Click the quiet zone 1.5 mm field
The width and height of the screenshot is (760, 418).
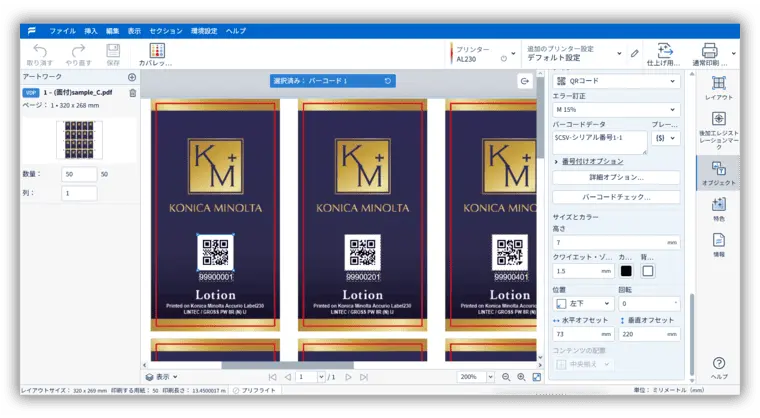click(584, 271)
